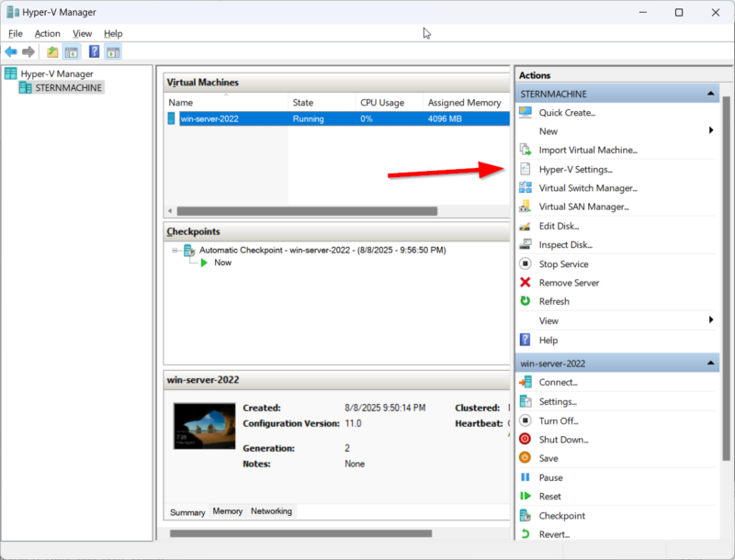Click the Virtual SAN Manager icon
The width and height of the screenshot is (735, 560).
pyautogui.click(x=526, y=207)
